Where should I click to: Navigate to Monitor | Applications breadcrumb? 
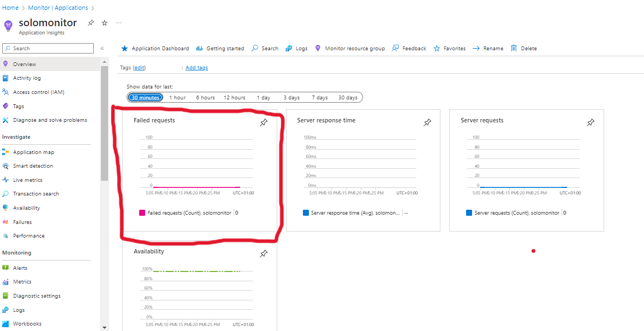tap(58, 8)
